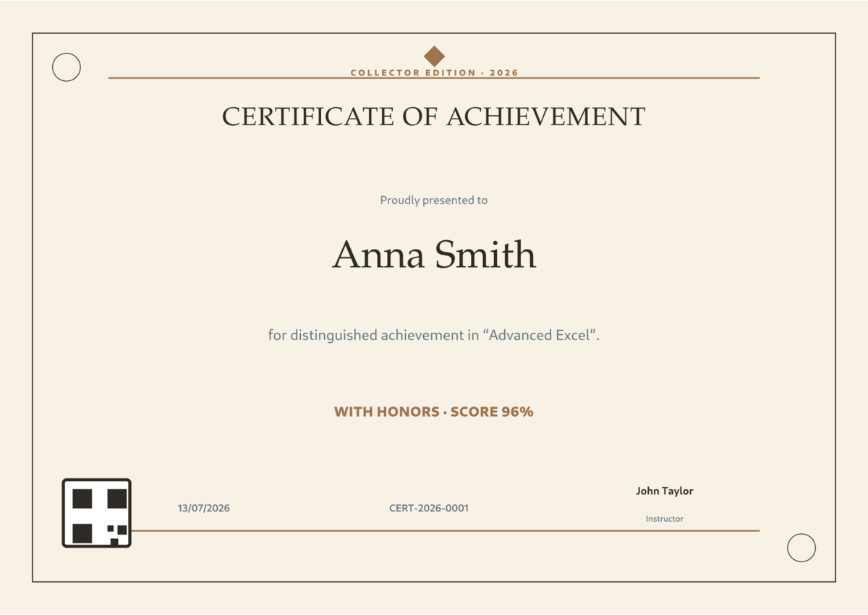The height and width of the screenshot is (615, 868).
Task: Click the Proudly presented to text
Action: tap(434, 200)
